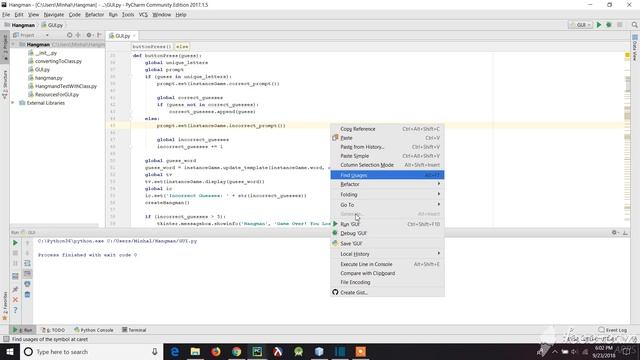Hide the Run tool window

[x=625, y=232]
